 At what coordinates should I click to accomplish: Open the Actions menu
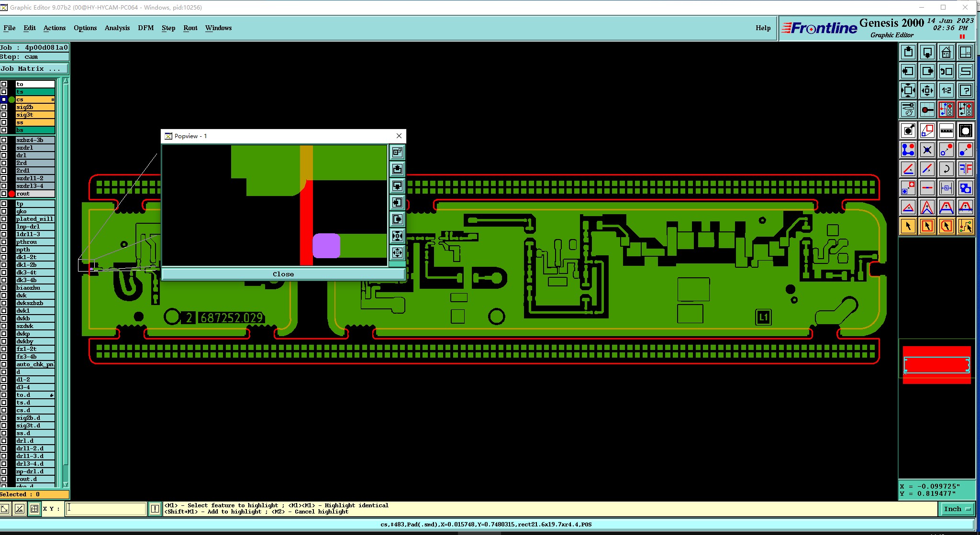coord(55,28)
